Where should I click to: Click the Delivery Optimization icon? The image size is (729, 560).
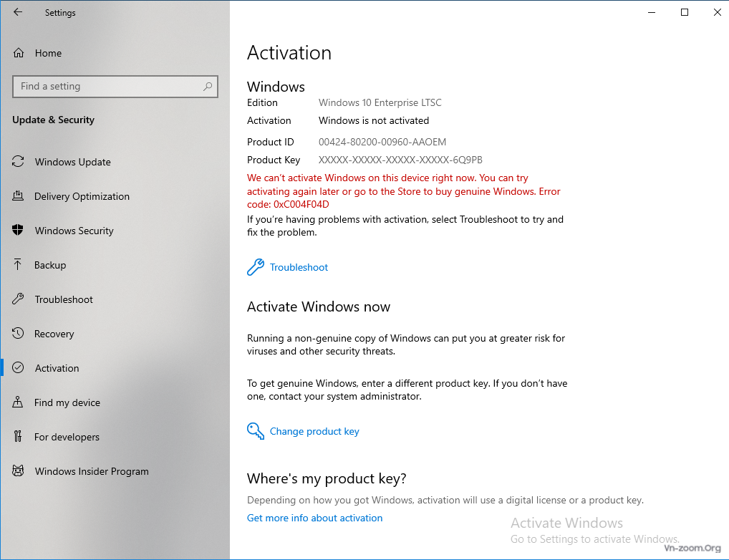[18, 195]
